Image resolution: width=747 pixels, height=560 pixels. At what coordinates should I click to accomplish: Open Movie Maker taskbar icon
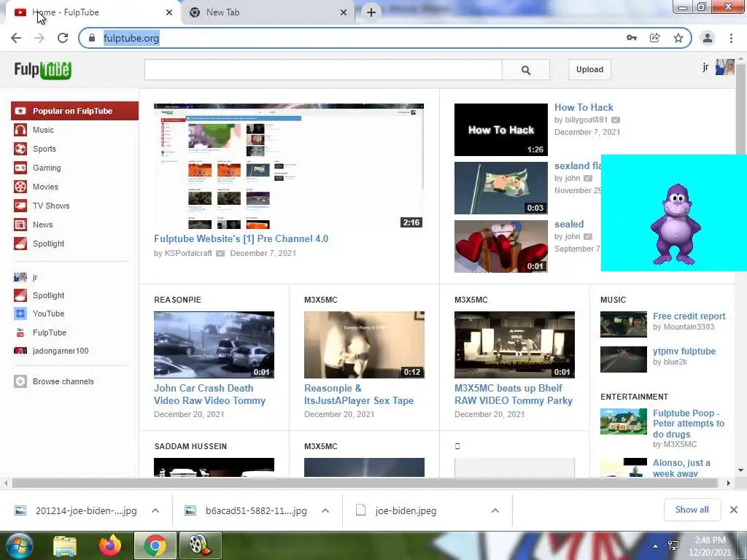[x=200, y=545]
